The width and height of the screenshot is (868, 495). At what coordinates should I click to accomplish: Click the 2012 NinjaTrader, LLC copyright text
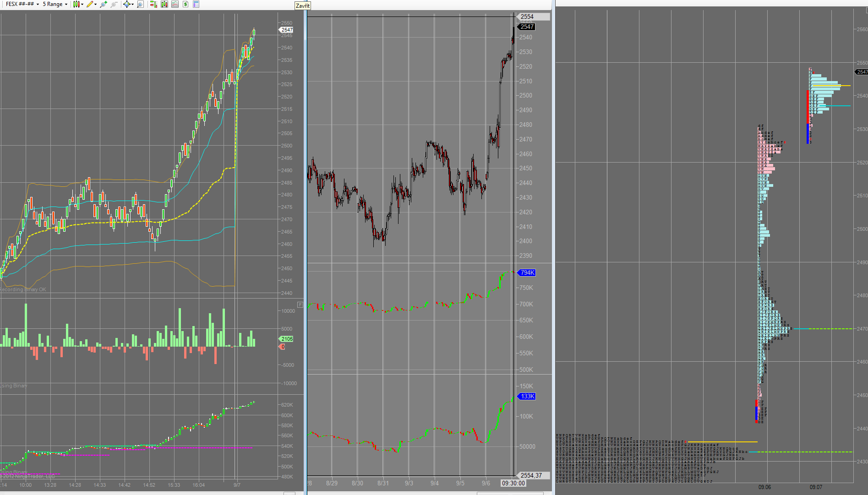(28, 476)
